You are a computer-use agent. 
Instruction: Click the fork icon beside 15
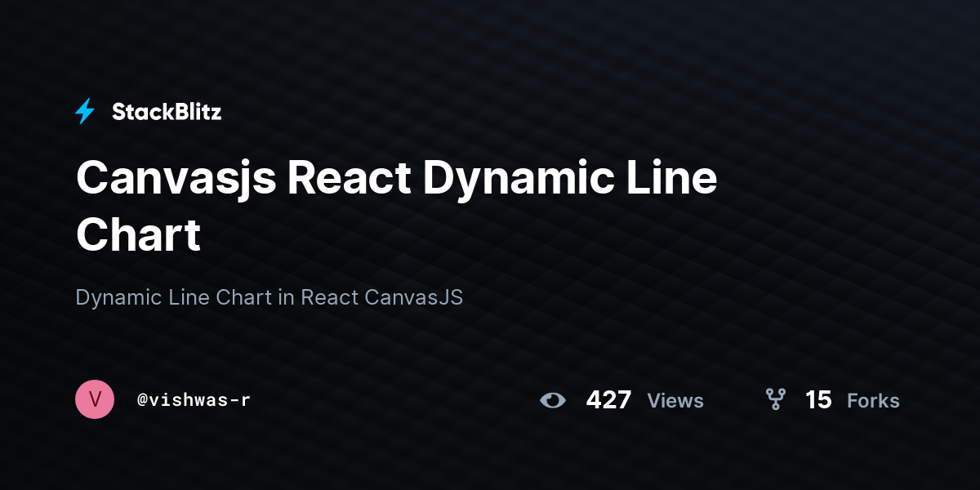[775, 399]
